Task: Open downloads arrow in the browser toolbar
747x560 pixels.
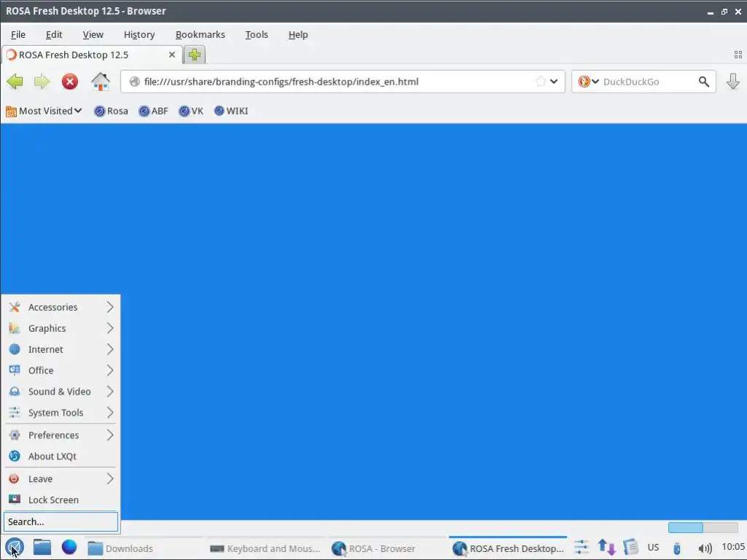Action: [x=732, y=82]
